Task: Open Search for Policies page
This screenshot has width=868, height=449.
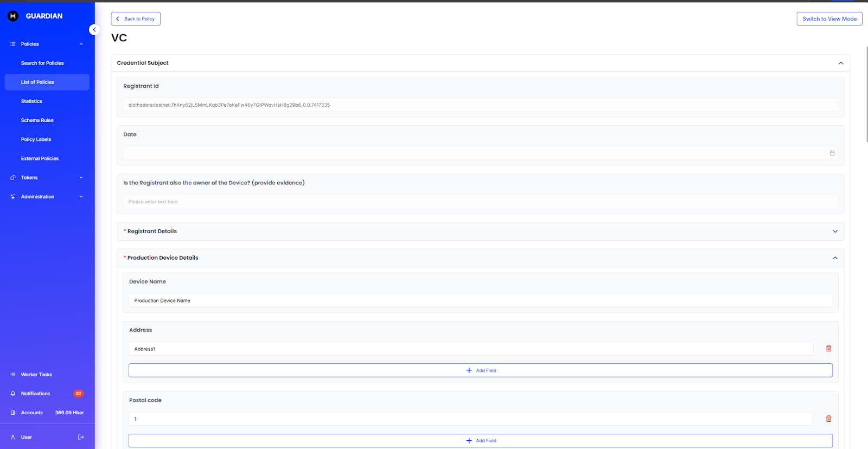Action: click(42, 63)
